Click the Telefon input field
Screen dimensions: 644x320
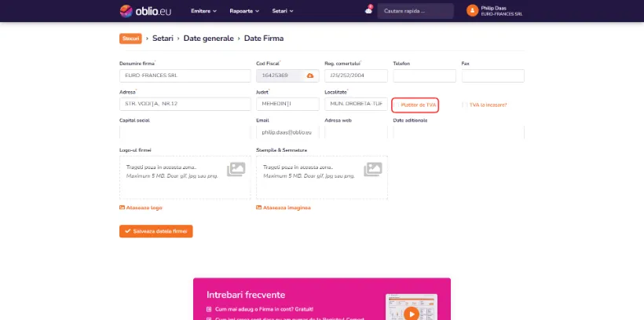pos(424,75)
